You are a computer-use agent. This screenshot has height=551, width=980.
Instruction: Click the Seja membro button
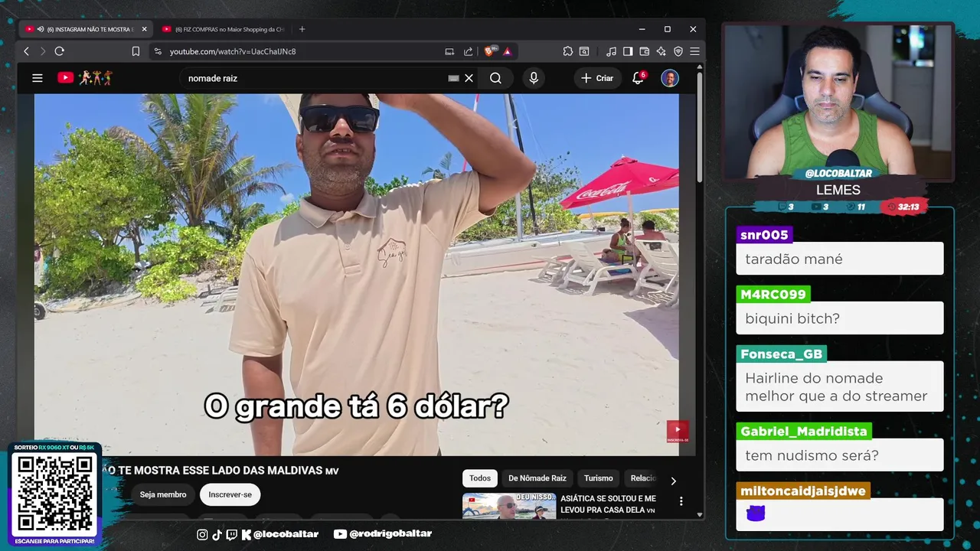pos(163,494)
